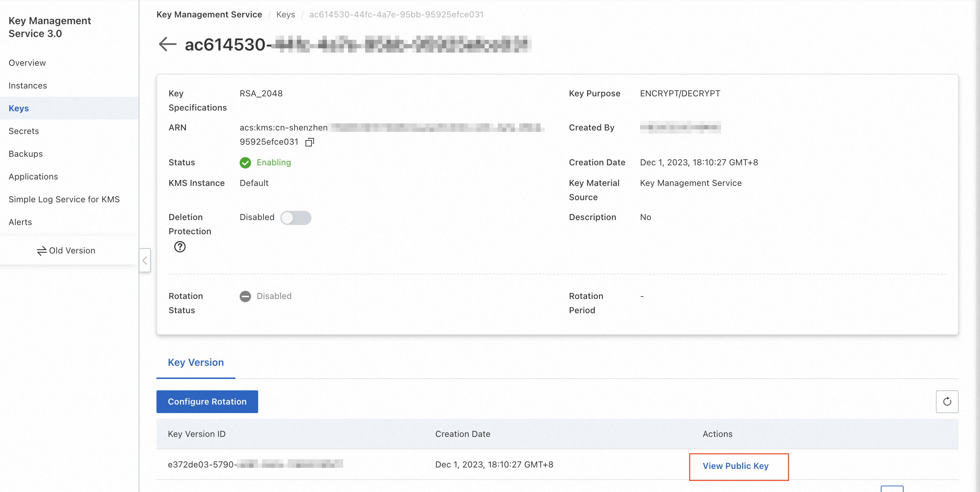Collapse the left sidebar panel
Viewport: 980px width, 492px height.
click(145, 261)
